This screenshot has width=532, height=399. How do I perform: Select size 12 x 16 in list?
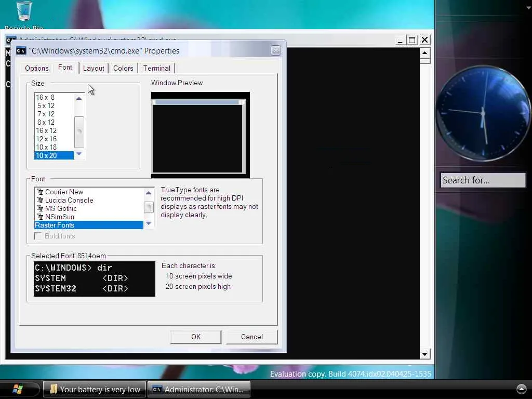54,139
